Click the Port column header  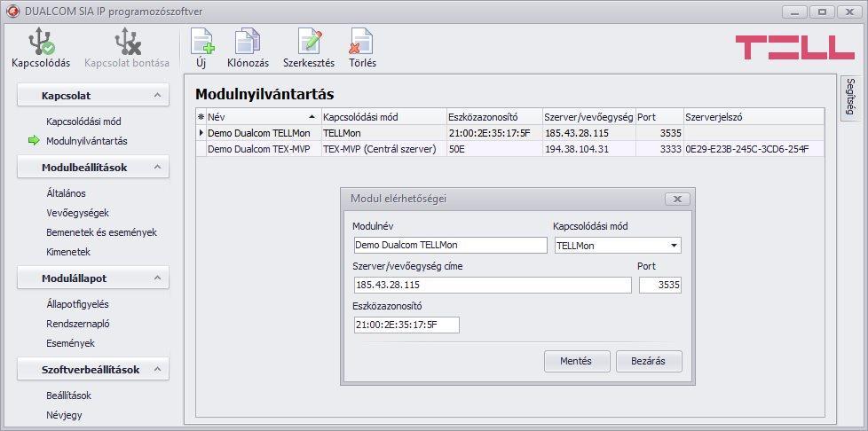(659, 117)
